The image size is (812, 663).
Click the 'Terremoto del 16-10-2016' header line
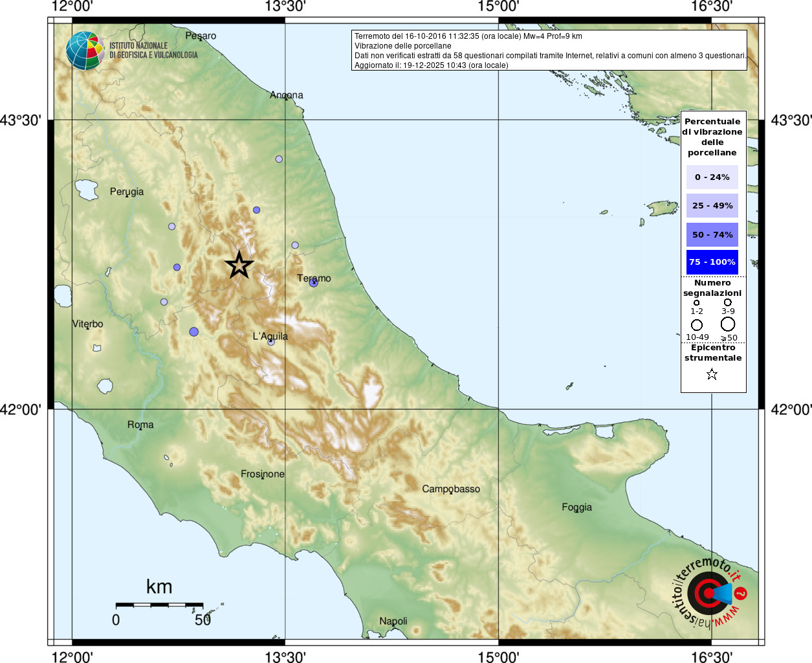click(468, 36)
